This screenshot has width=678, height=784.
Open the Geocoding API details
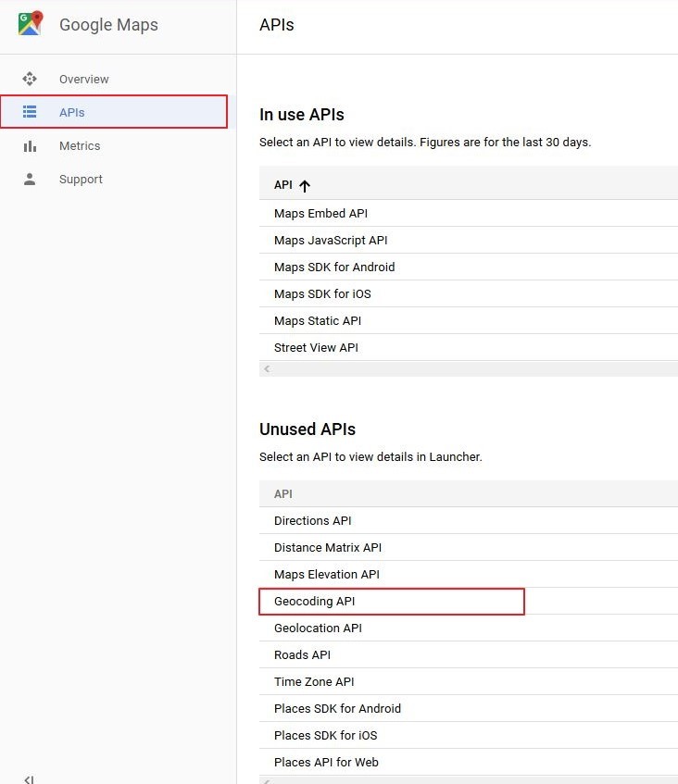[315, 601]
